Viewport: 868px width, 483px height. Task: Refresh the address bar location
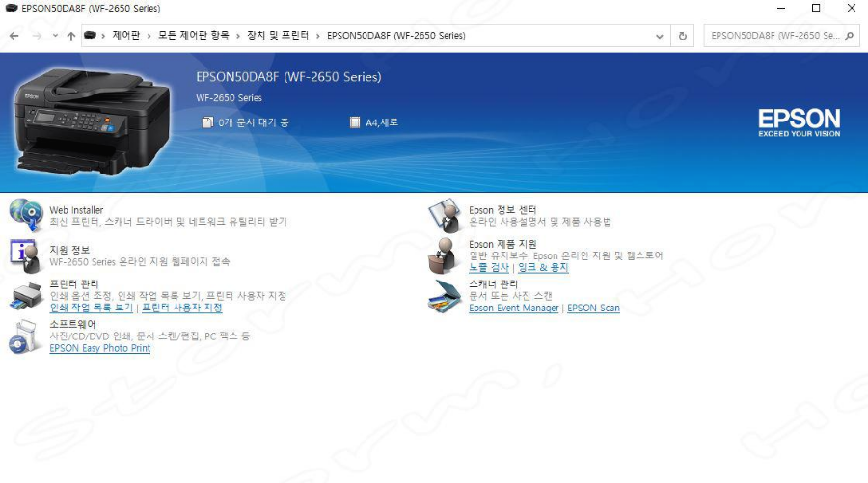(x=683, y=36)
